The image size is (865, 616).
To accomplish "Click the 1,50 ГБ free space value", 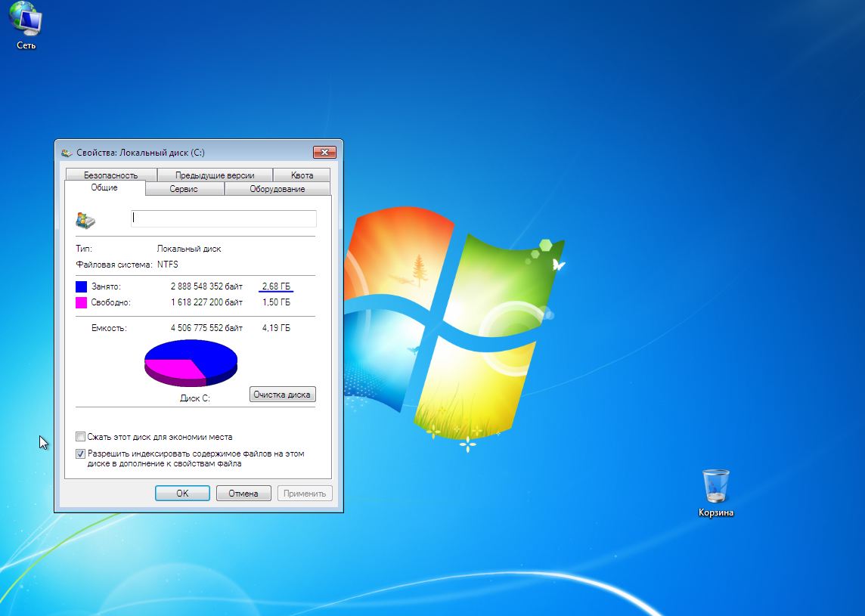I will click(x=276, y=302).
